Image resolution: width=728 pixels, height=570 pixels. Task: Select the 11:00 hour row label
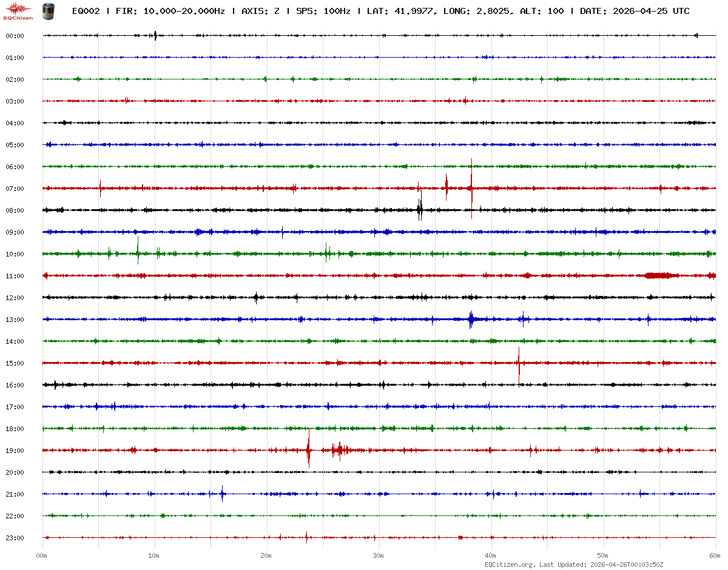tap(15, 276)
